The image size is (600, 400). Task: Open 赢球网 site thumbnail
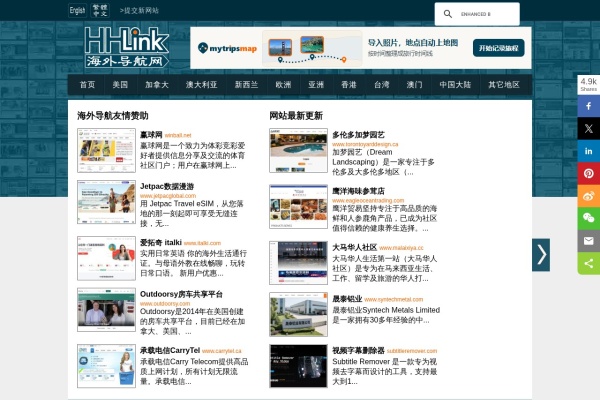[x=106, y=150]
